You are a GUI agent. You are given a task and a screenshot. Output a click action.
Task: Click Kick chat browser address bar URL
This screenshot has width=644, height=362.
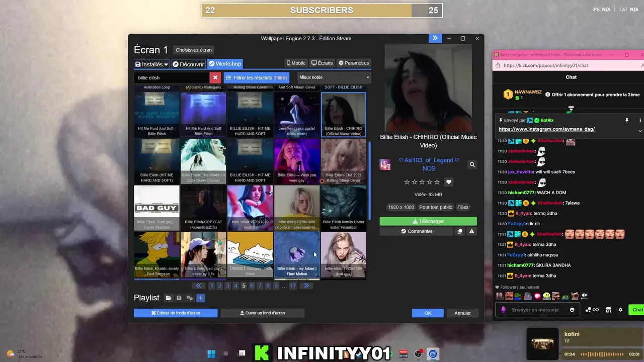pos(545,65)
